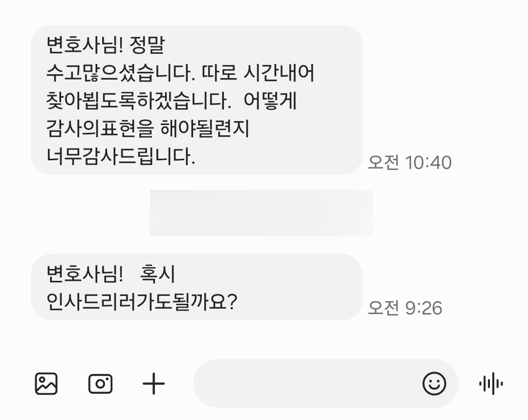The height and width of the screenshot is (420, 528).
Task: Select the message asking 인사드리러가도될까요?
Action: coord(197,287)
